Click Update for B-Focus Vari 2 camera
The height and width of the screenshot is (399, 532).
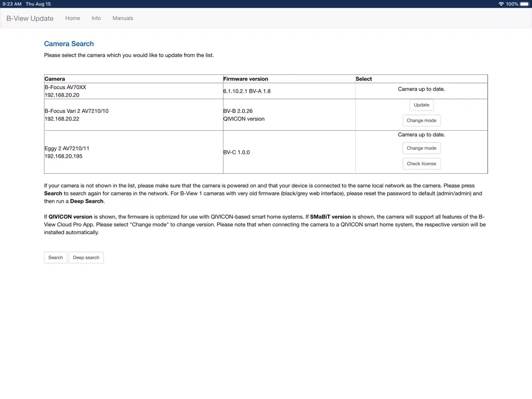[421, 105]
